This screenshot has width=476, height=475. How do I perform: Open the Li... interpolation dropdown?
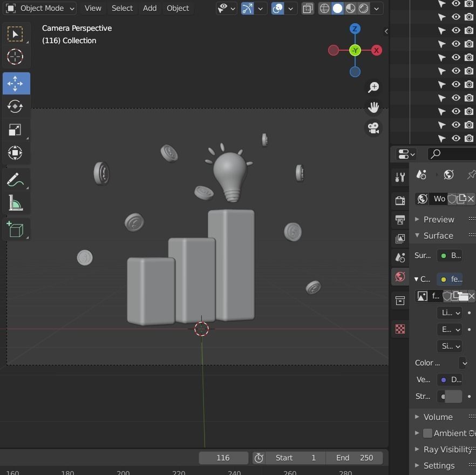point(450,313)
